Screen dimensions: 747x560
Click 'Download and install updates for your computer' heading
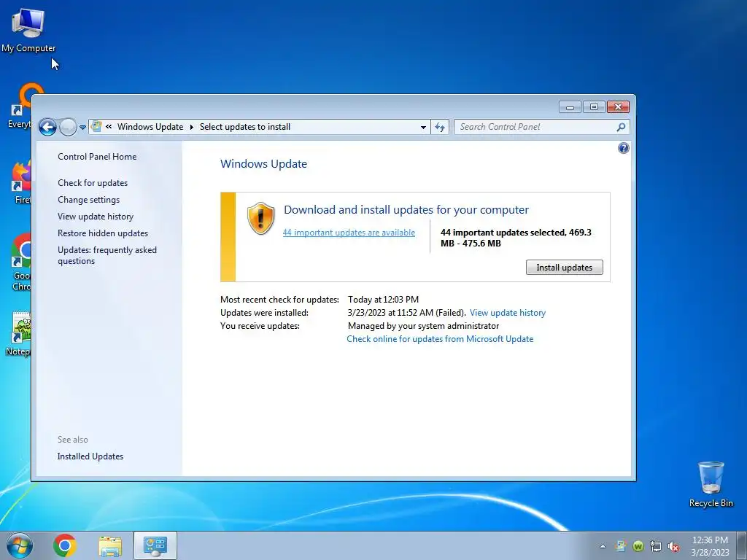pos(406,209)
